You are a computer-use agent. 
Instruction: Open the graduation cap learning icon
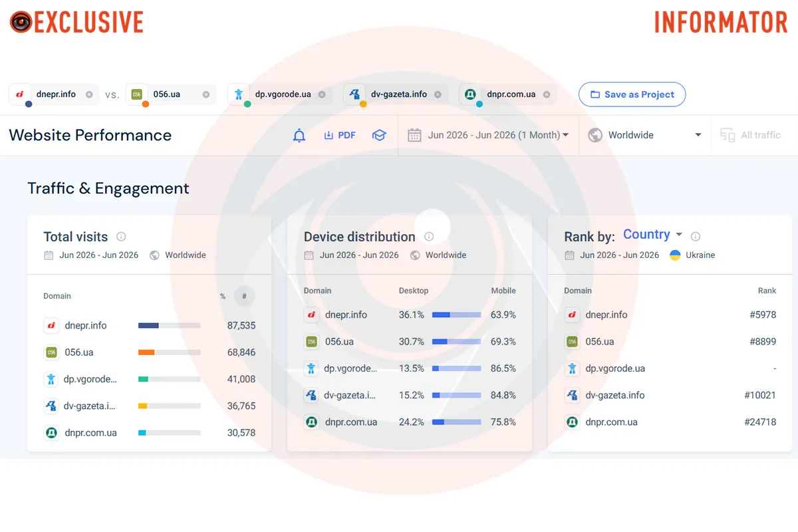click(x=379, y=135)
